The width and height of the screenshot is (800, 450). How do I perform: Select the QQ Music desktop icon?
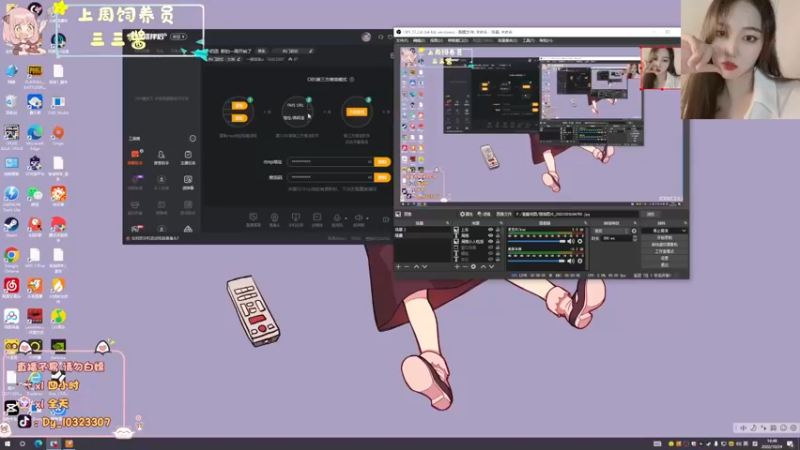point(58,316)
